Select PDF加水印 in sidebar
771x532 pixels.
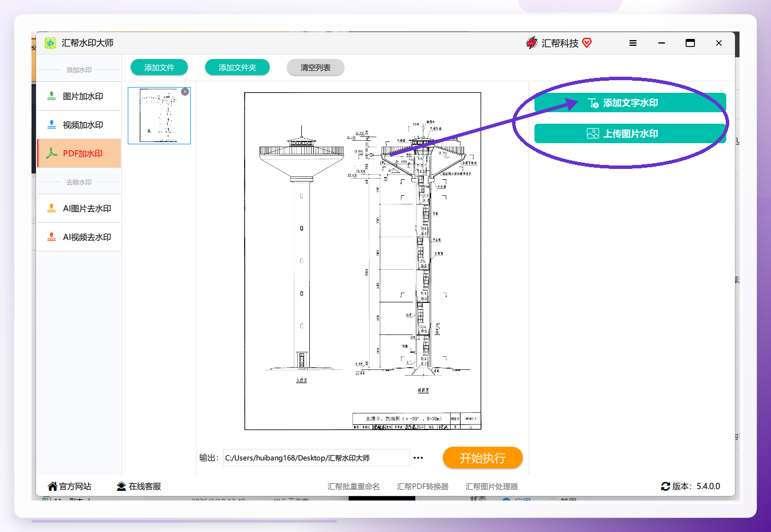pos(79,153)
